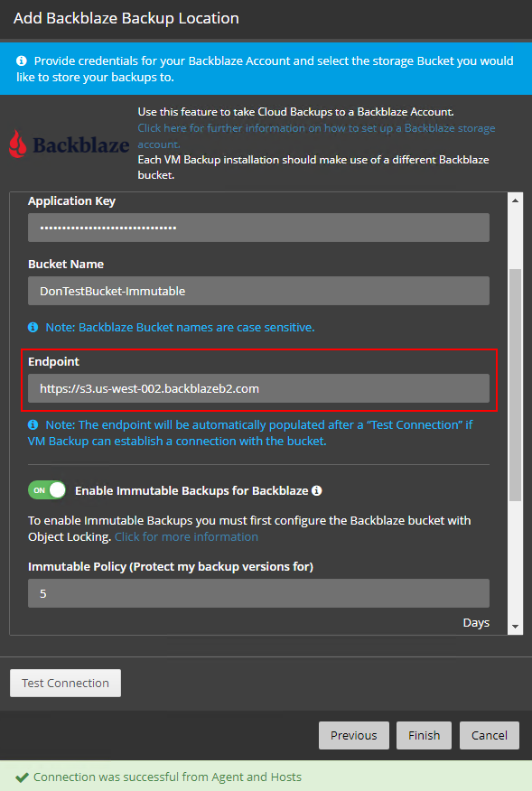The height and width of the screenshot is (791, 532).
Task: Click Enable Immutable Backups for Backblaze label
Action: pos(191,491)
